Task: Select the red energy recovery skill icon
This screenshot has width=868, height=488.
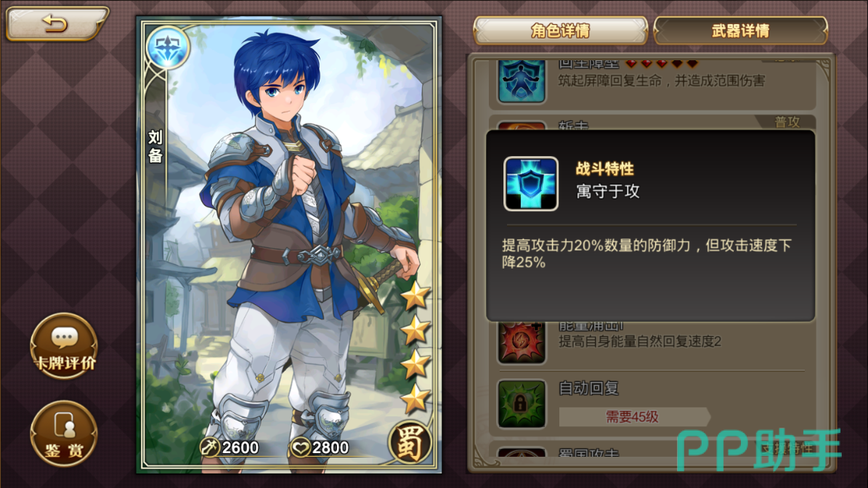Action: [x=522, y=343]
